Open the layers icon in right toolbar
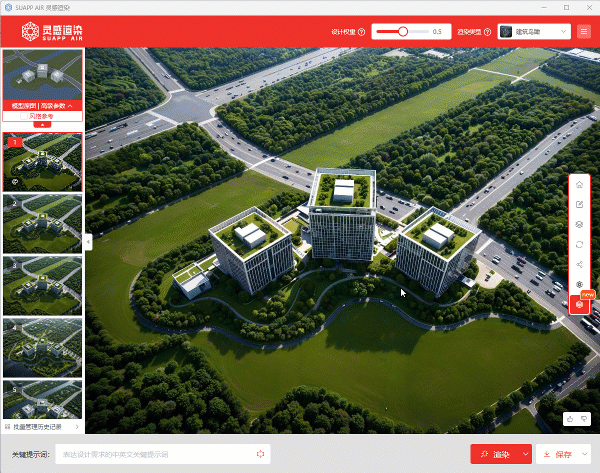Viewport: 600px width, 473px height. [x=580, y=225]
